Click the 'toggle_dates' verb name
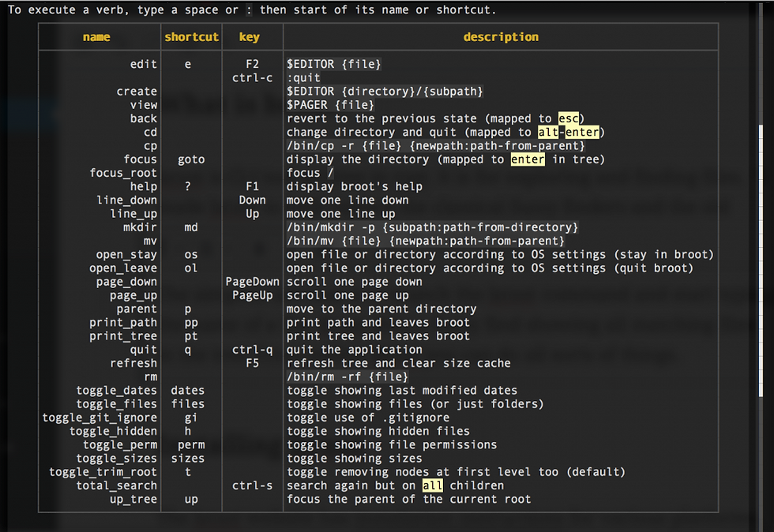The width and height of the screenshot is (774, 532). pyautogui.click(x=117, y=391)
